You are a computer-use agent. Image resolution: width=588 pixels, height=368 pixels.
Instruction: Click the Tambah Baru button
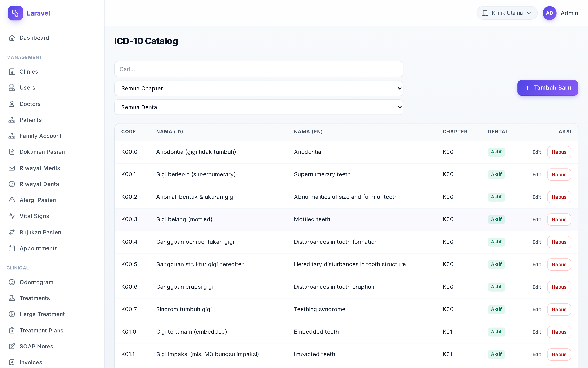tap(547, 88)
